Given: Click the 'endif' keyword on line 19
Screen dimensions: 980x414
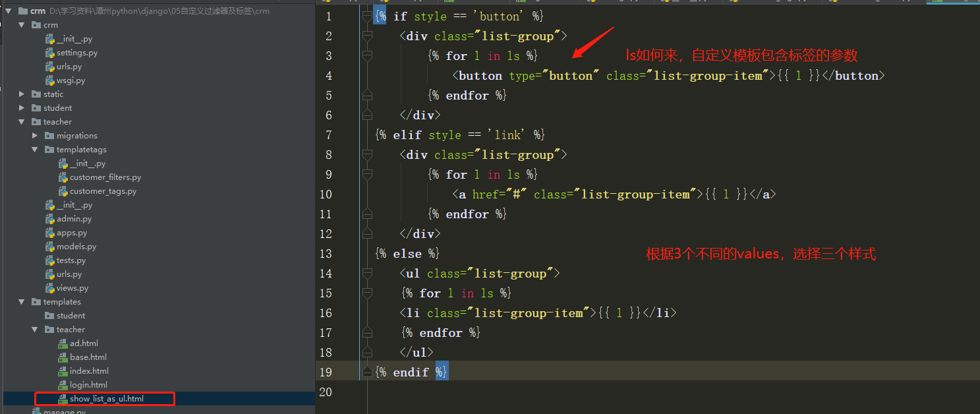Looking at the screenshot, I should 411,372.
